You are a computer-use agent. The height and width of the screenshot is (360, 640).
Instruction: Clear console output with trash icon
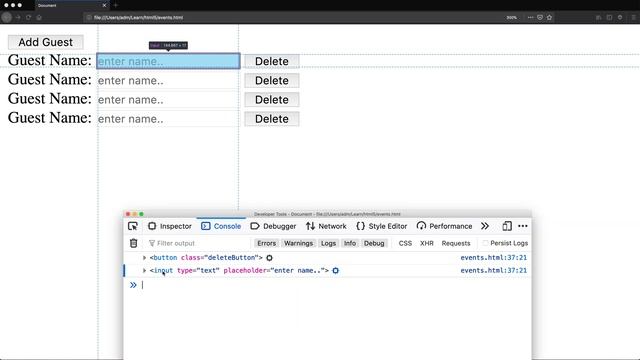click(x=133, y=243)
